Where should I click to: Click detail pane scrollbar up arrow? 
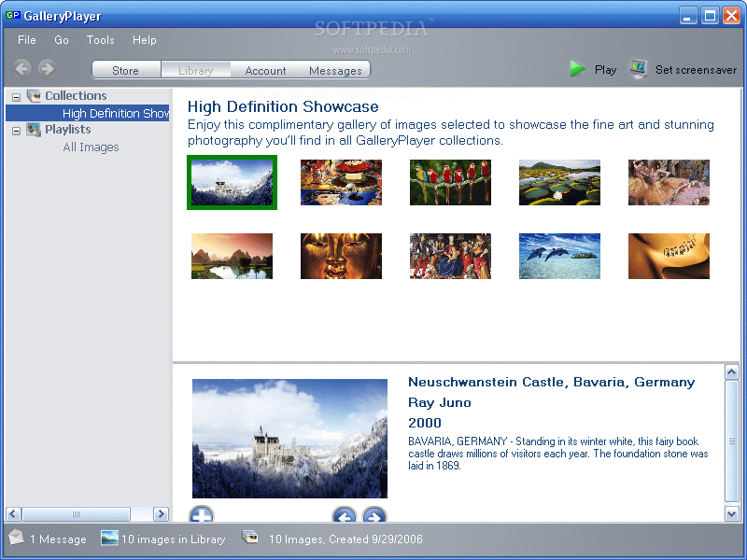click(732, 372)
